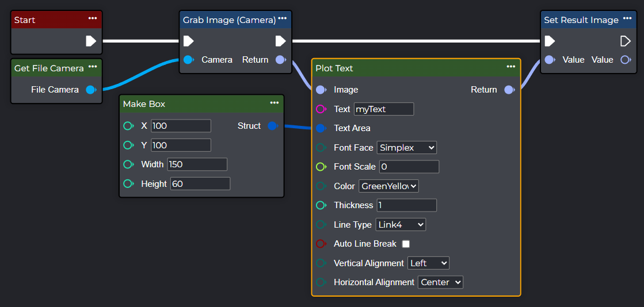
Task: Open the Font Face dropdown
Action: click(406, 148)
